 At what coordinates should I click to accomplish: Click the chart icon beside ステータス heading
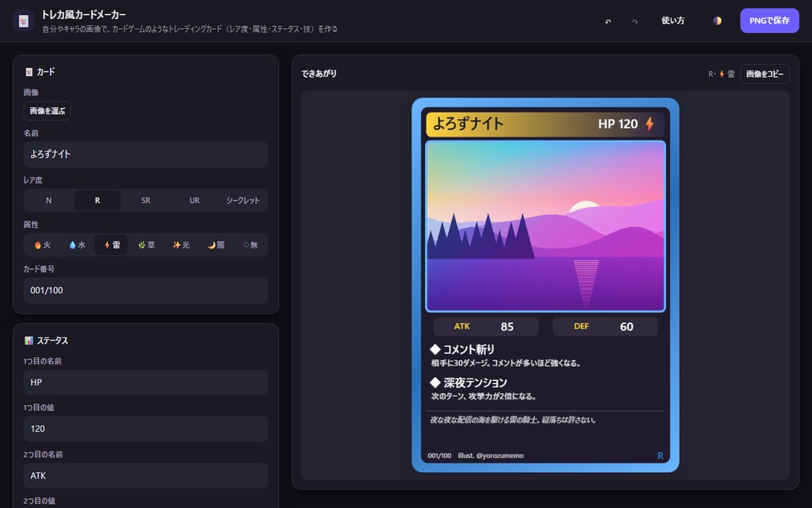pyautogui.click(x=29, y=341)
